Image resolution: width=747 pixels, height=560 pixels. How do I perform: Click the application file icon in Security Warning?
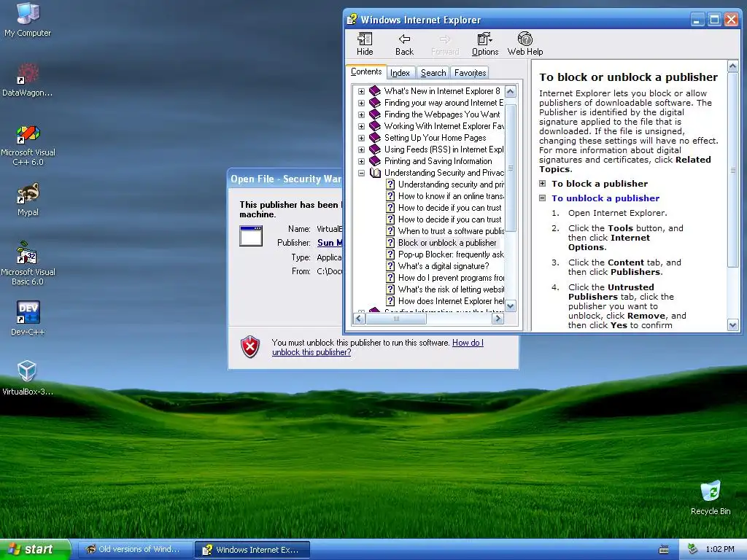(251, 236)
